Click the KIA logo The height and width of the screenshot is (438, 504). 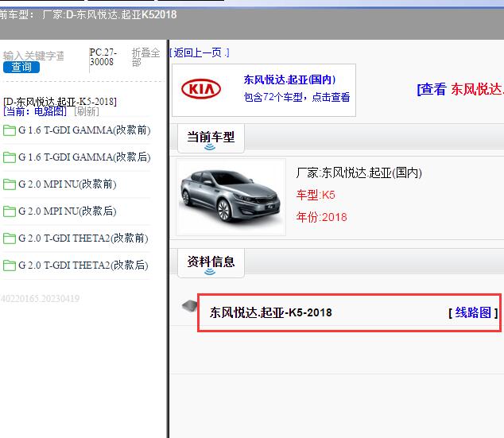pyautogui.click(x=201, y=89)
